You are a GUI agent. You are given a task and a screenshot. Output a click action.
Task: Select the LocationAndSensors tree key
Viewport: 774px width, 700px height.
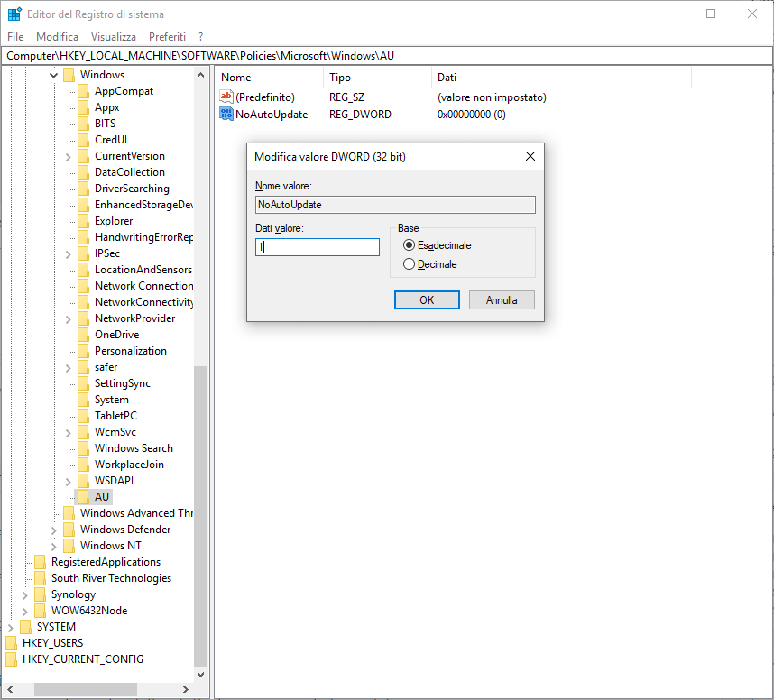click(x=143, y=270)
